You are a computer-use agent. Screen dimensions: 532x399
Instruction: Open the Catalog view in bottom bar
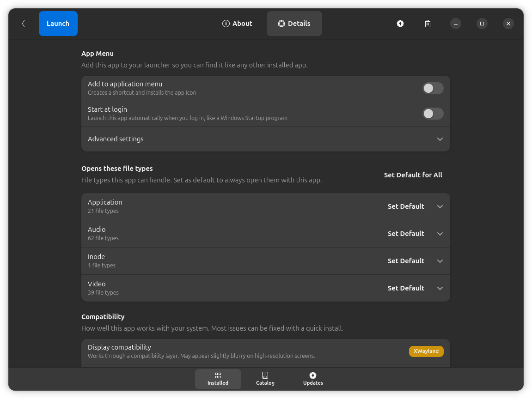(265, 379)
